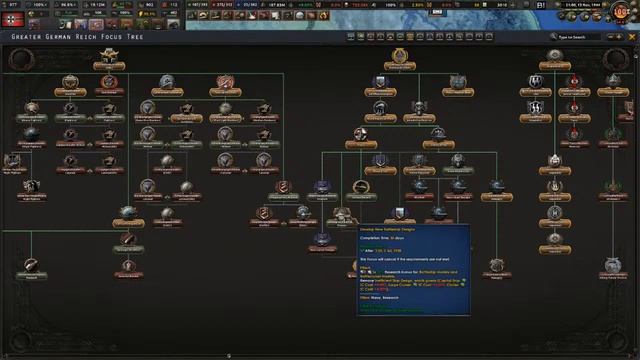Zoom in the focus tree with the plus button
The height and width of the screenshot is (360, 640).
619,37
